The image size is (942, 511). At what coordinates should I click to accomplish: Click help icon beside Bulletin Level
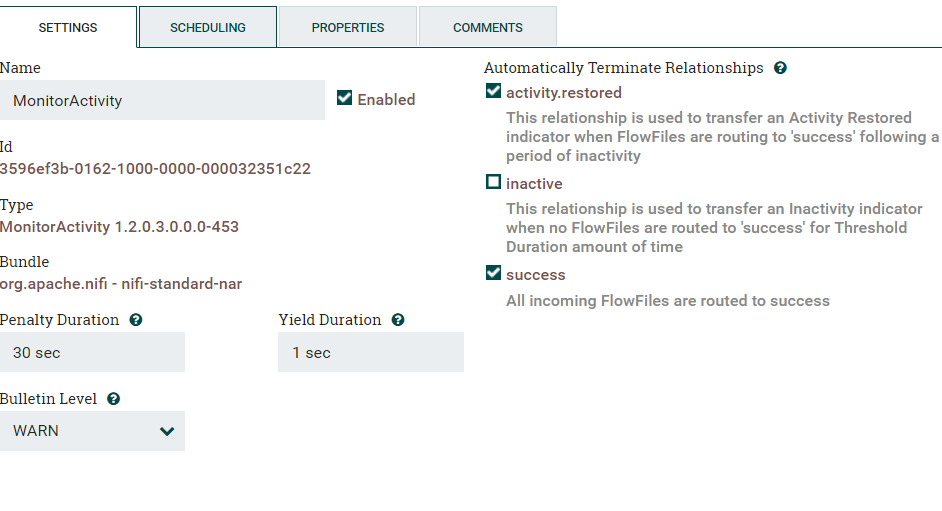point(114,399)
